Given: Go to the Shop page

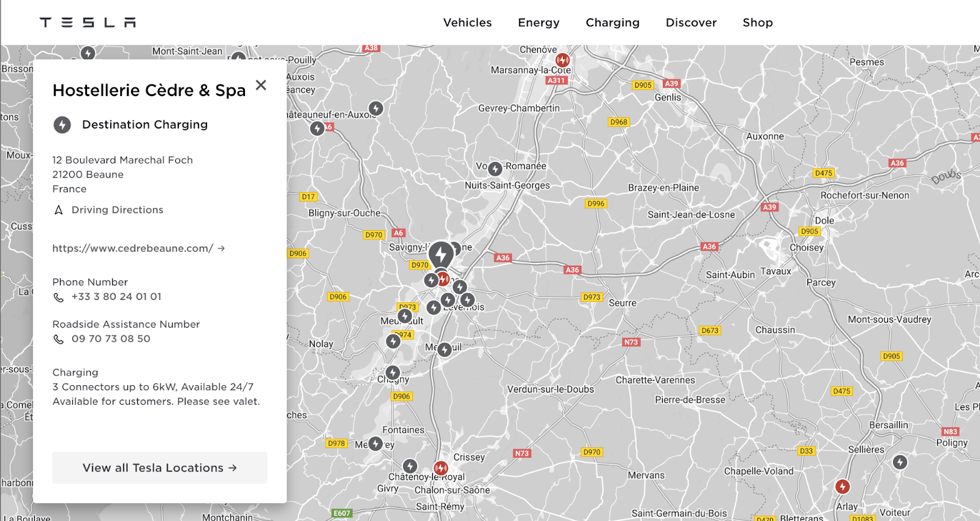Looking at the screenshot, I should point(758,23).
